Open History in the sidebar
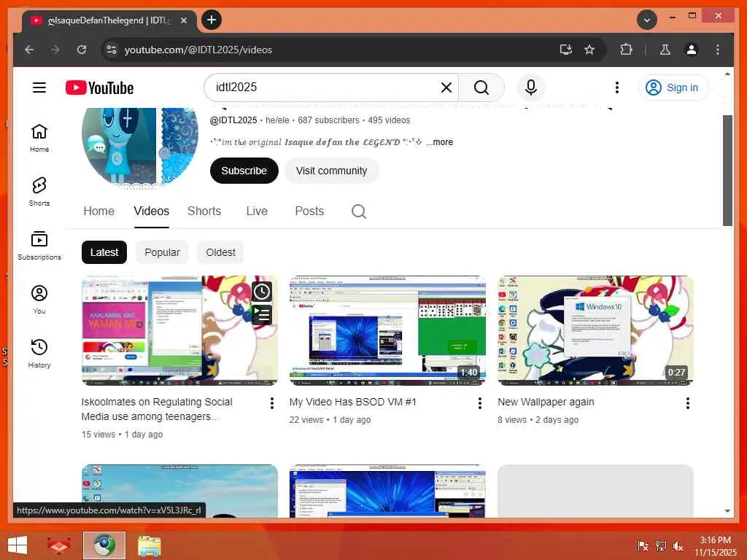747x560 pixels. 39,354
